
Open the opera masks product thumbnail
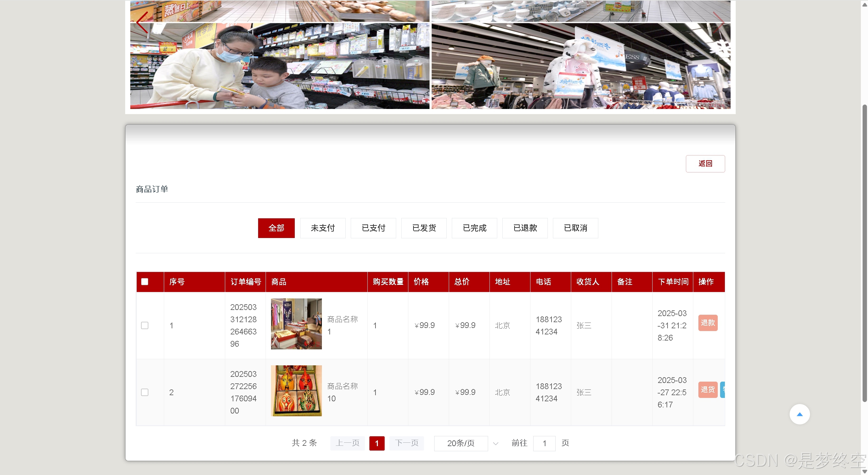(x=296, y=391)
